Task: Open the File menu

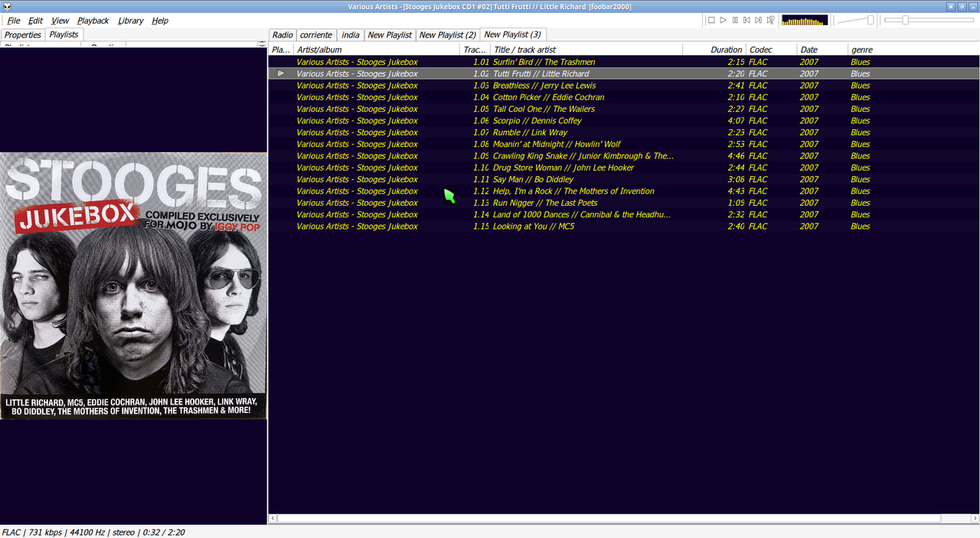Action: [x=14, y=21]
